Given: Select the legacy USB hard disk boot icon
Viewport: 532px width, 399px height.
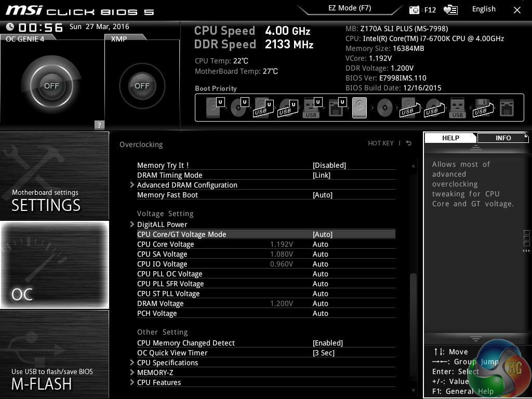Looking at the screenshot, I should click(410, 108).
